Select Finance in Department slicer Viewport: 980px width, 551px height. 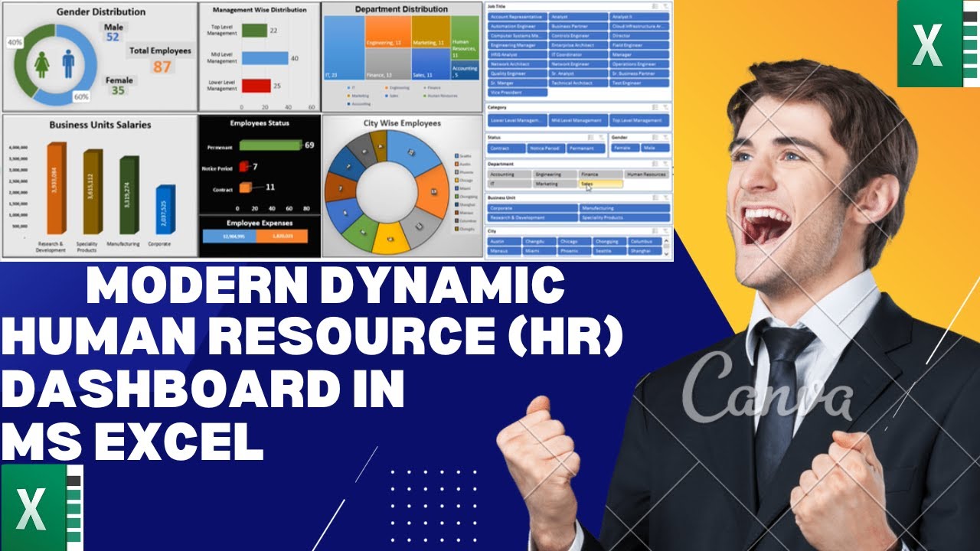(601, 174)
